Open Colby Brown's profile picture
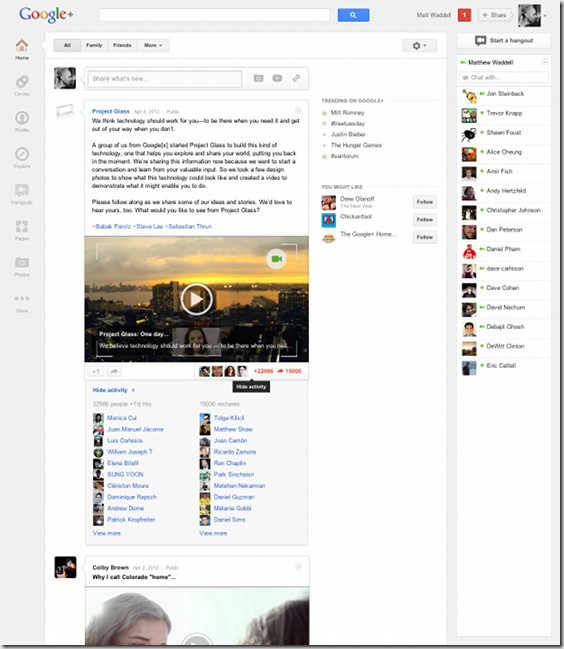 65,567
